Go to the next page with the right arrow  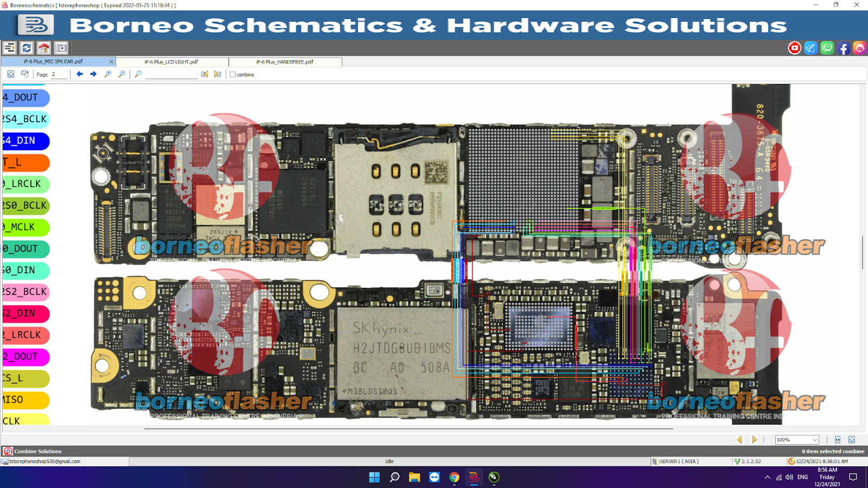[93, 74]
